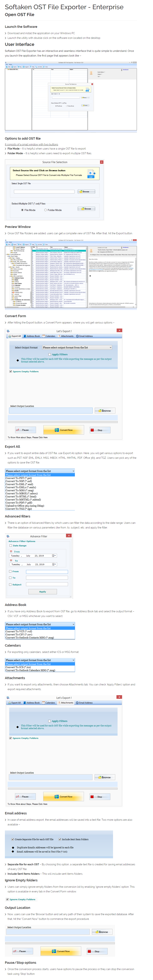
Task: Click the Attachments tab icon in the Attachments section window
Action: click(x=59, y=703)
